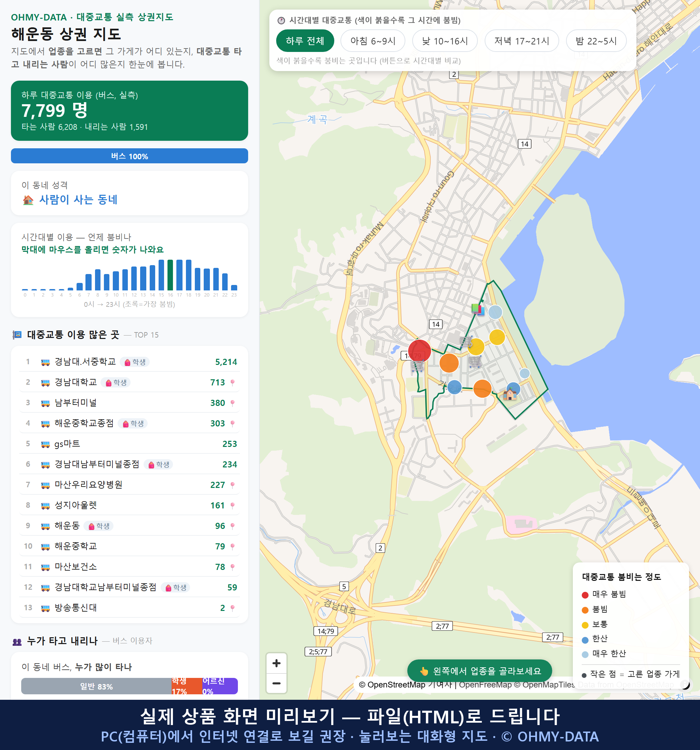Select the 경남대학교 stop row

[130, 383]
